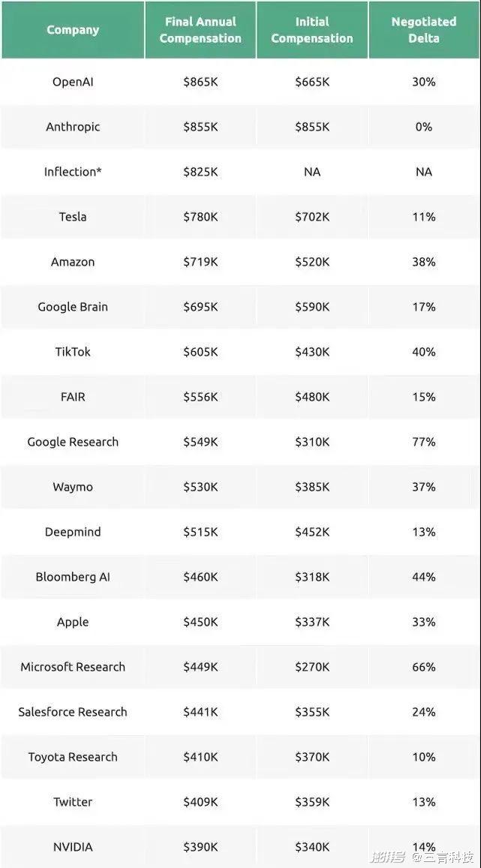481x868 pixels.
Task: Select the Initial Compensation column header
Action: tap(312, 30)
